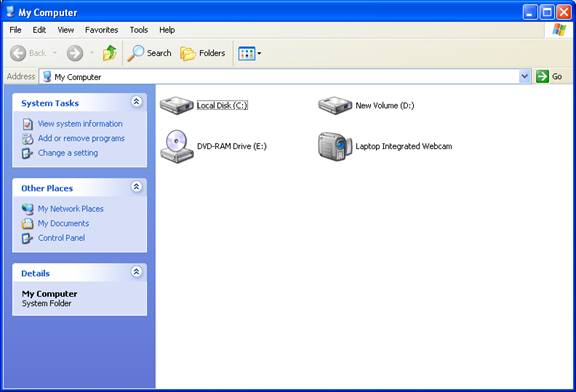Open the File menu
The height and width of the screenshot is (392, 576).
(15, 30)
